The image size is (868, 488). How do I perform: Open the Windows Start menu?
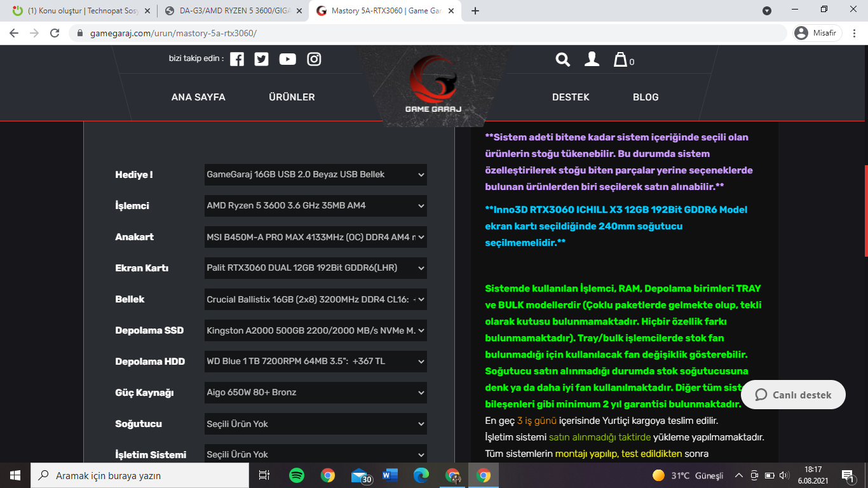[x=15, y=475]
